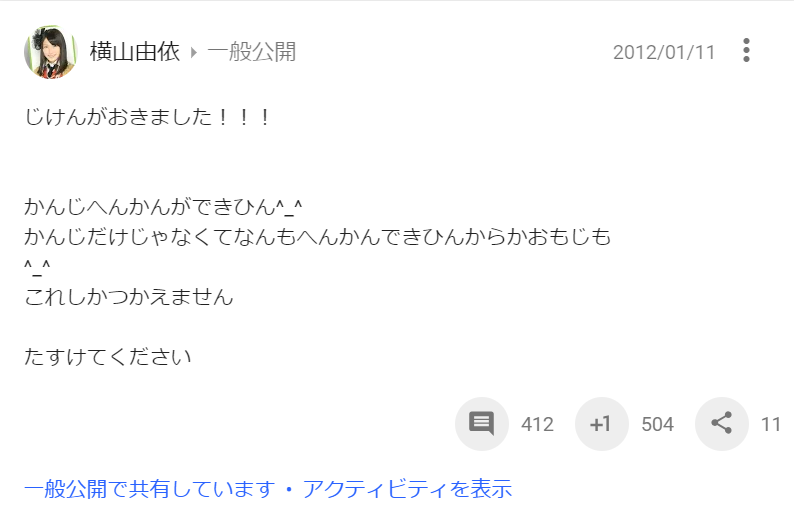Click the comment speech bubble icon

[x=482, y=424]
